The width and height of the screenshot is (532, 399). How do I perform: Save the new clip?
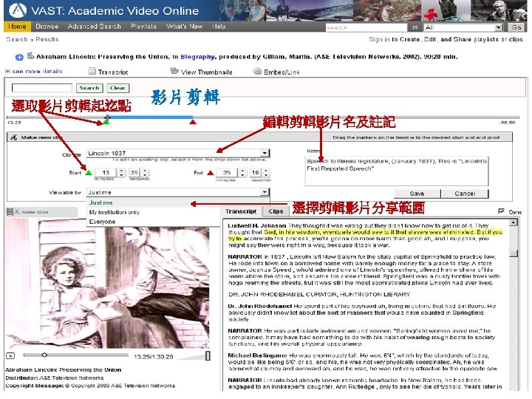point(417,194)
